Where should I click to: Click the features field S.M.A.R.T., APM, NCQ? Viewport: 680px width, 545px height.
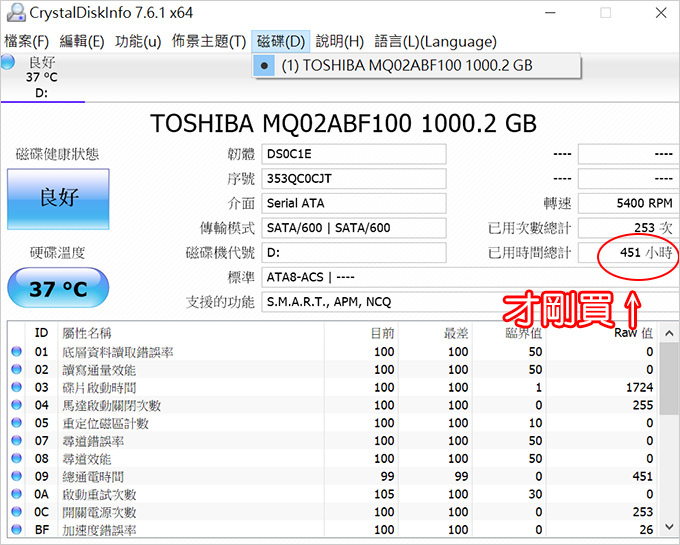point(471,302)
